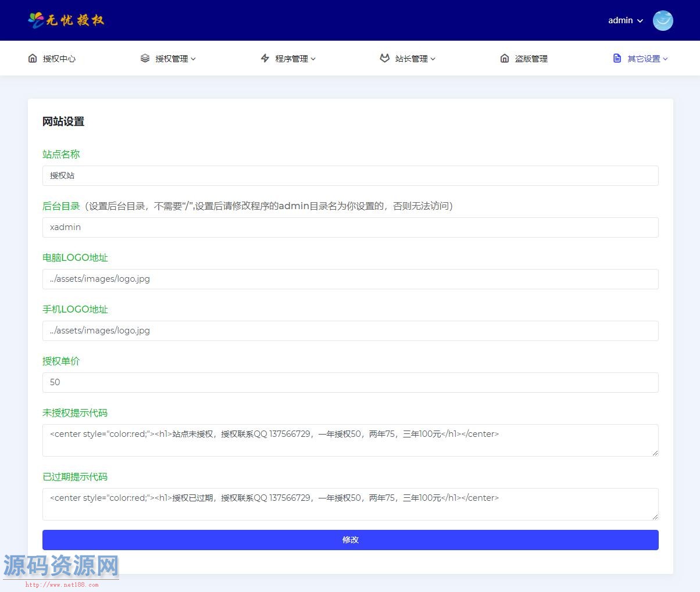Click the home icon beside 授权中心
Screen dimensions: 700x592
[x=33, y=58]
